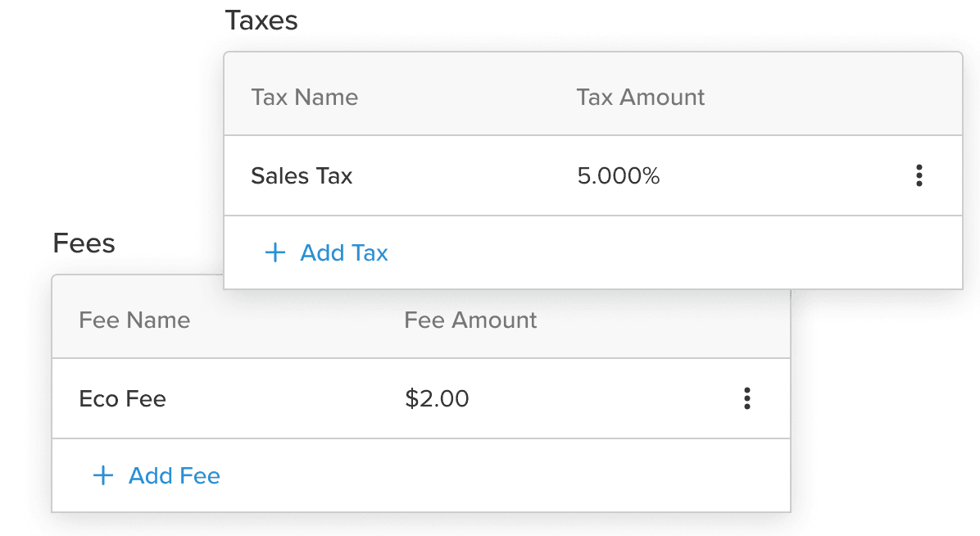Click the Fees section heading
The height and width of the screenshot is (536, 980).
tap(83, 243)
